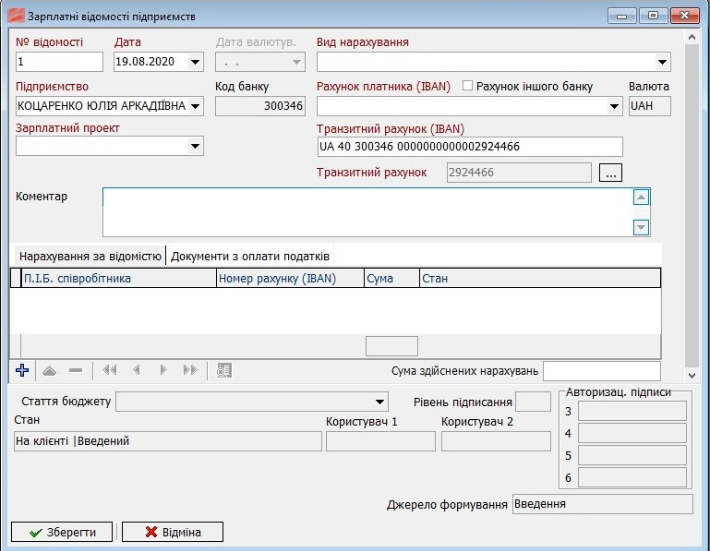The height and width of the screenshot is (551, 710).
Task: Open the Дата calendar dropdown
Action: coord(195,62)
